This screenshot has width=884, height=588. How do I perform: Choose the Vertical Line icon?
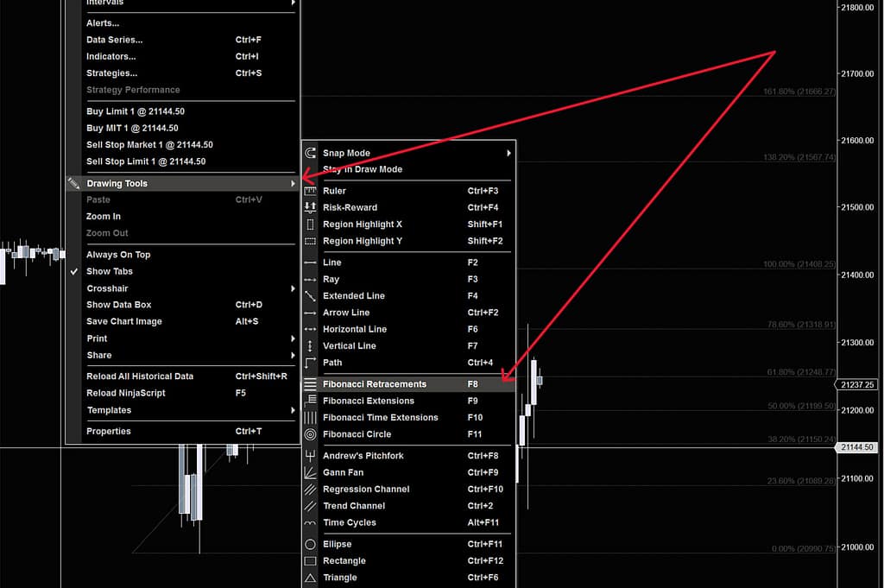311,346
